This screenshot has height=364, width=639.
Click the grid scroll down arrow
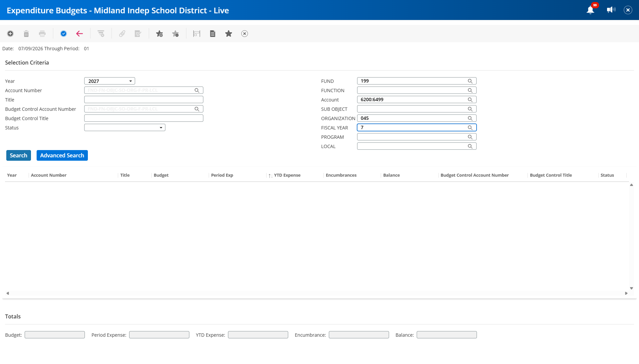[631, 288]
